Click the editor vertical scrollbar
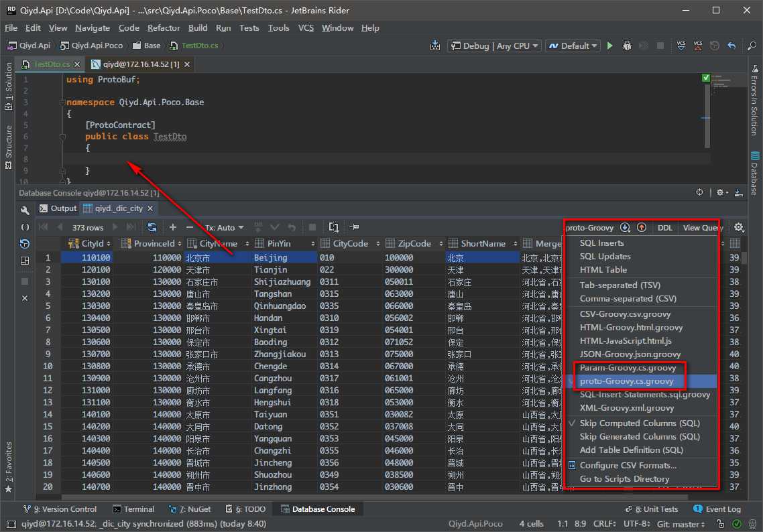The width and height of the screenshot is (763, 532). tap(707, 115)
